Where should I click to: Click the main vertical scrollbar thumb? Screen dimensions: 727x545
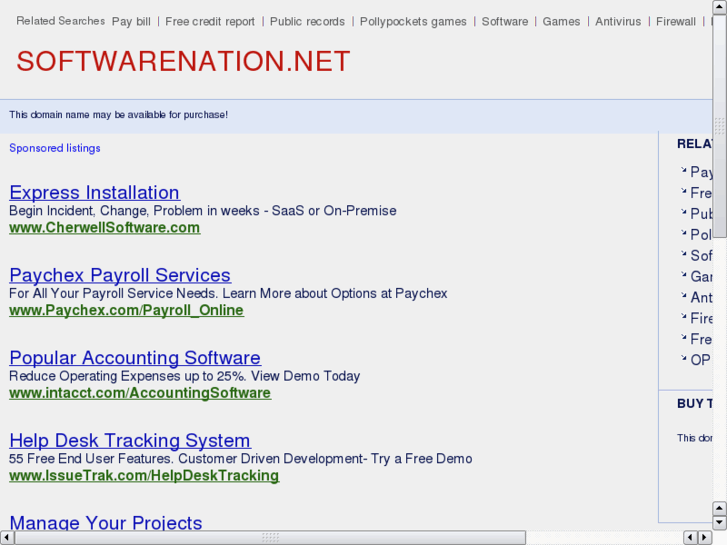(720, 126)
